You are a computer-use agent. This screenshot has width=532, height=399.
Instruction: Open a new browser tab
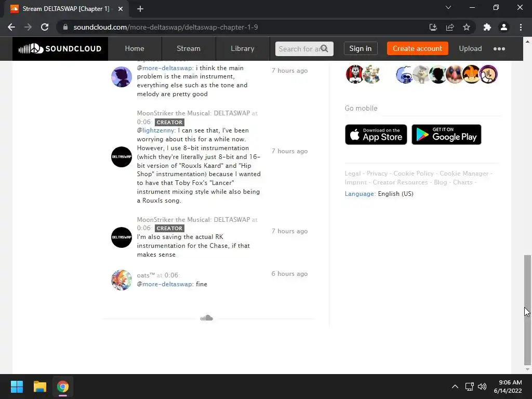(x=140, y=9)
